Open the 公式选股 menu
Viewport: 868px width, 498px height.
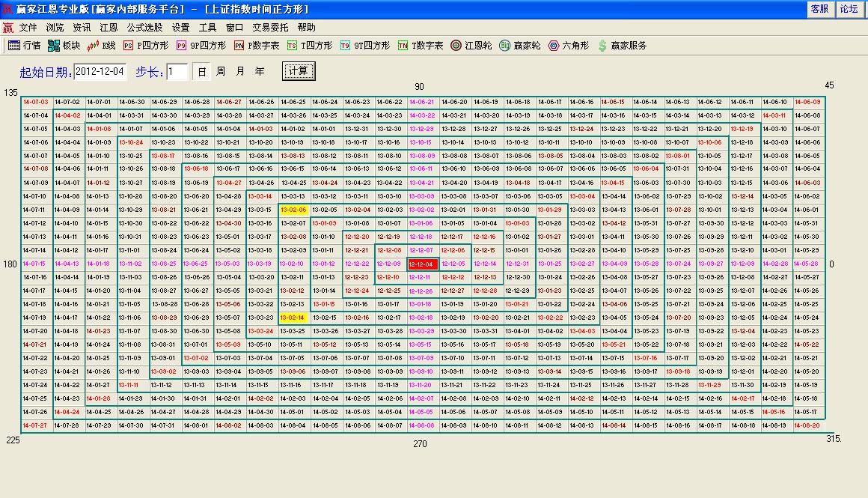pos(144,27)
